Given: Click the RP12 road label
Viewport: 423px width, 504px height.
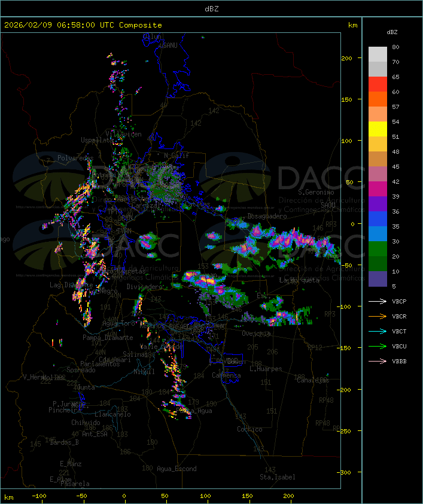Looking at the screenshot, I should [x=315, y=347].
